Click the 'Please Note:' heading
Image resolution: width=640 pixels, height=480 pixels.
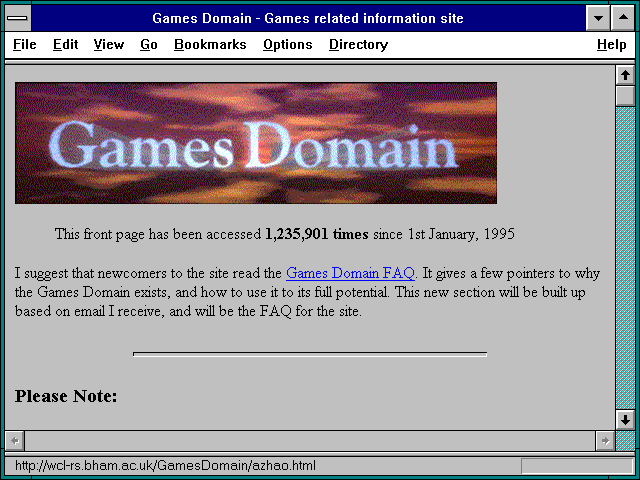[66, 396]
